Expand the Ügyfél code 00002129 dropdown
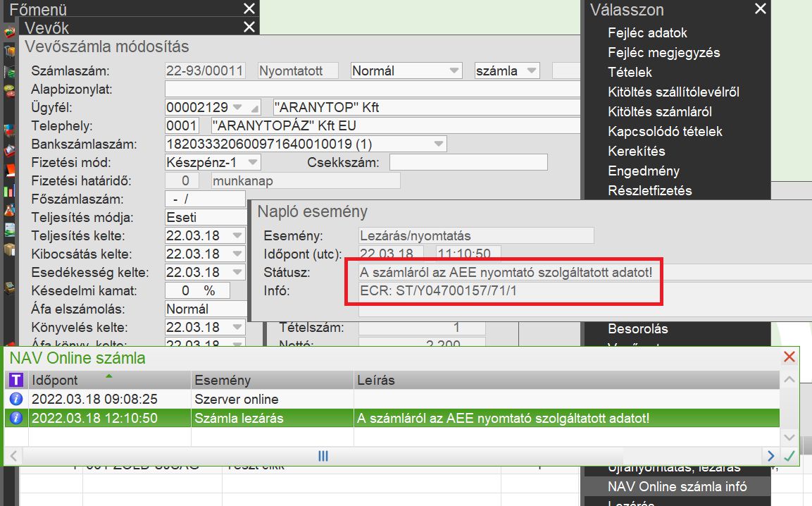Viewport: 812px width, 506px height. click(237, 107)
